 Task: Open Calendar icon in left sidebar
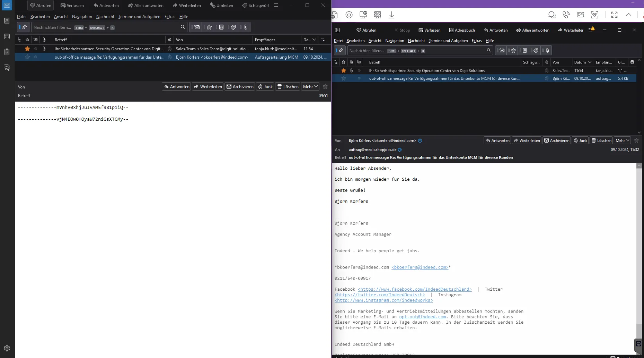7,36
